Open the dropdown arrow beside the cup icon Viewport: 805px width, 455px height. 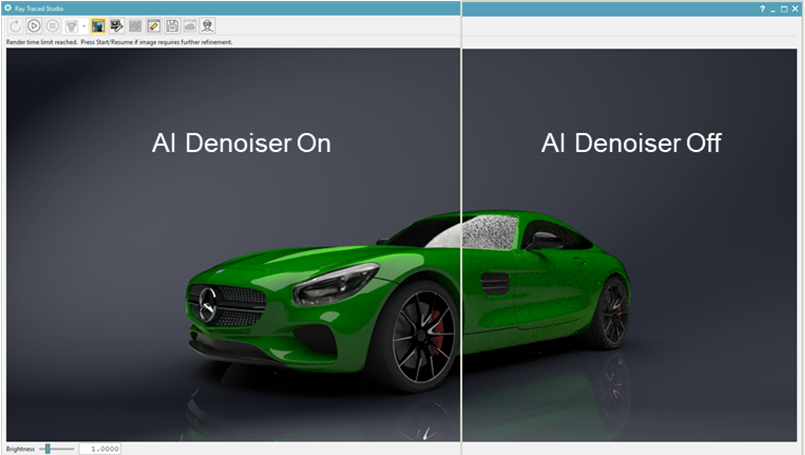tap(84, 26)
